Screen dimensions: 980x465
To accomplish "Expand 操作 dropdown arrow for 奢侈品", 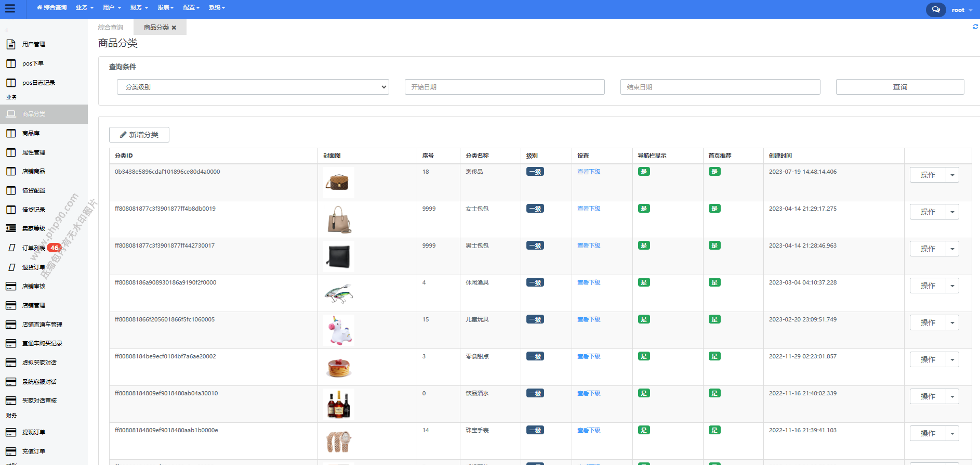I will 952,175.
